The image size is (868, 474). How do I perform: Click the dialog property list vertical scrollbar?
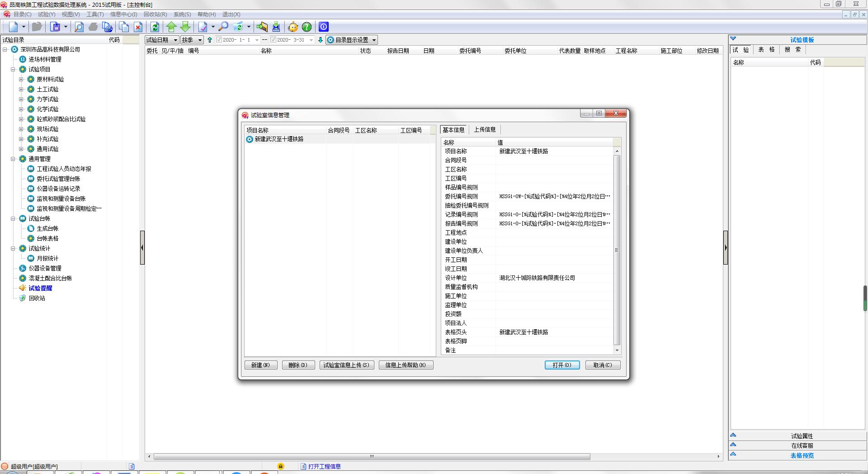coord(617,250)
